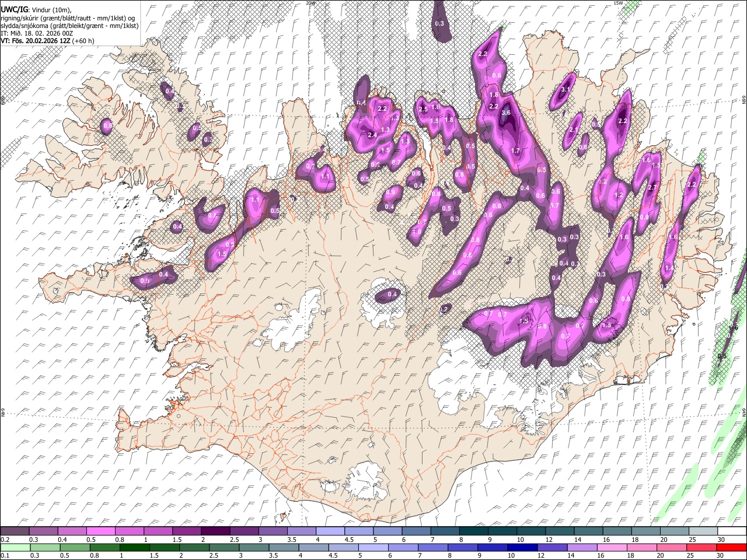Click the 2.7 precipitation value on map
The height and width of the screenshot is (560, 747).
click(x=652, y=187)
